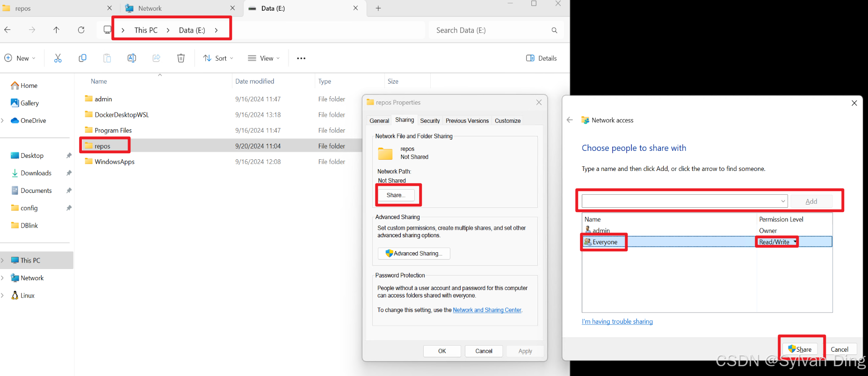Click the Share... button in repos Properties

point(396,195)
